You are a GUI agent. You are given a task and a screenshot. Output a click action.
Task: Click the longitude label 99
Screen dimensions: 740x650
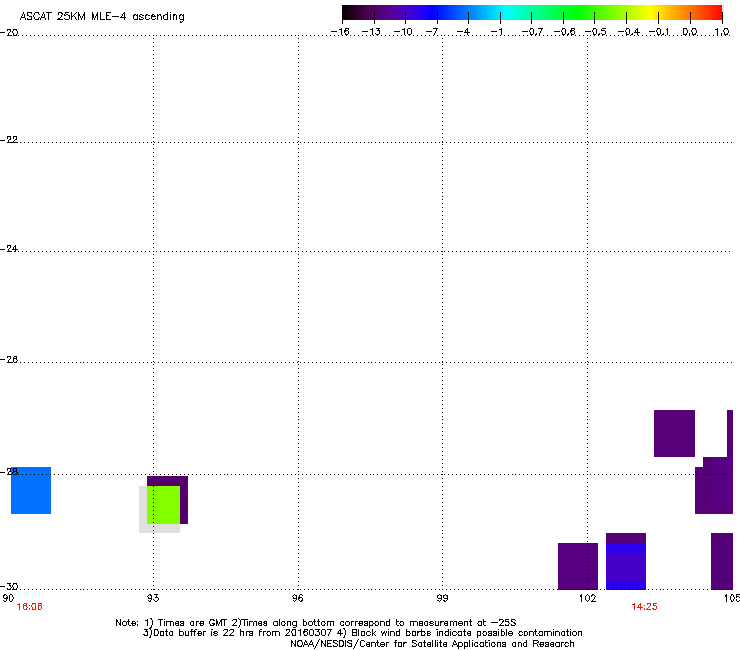pyautogui.click(x=442, y=598)
